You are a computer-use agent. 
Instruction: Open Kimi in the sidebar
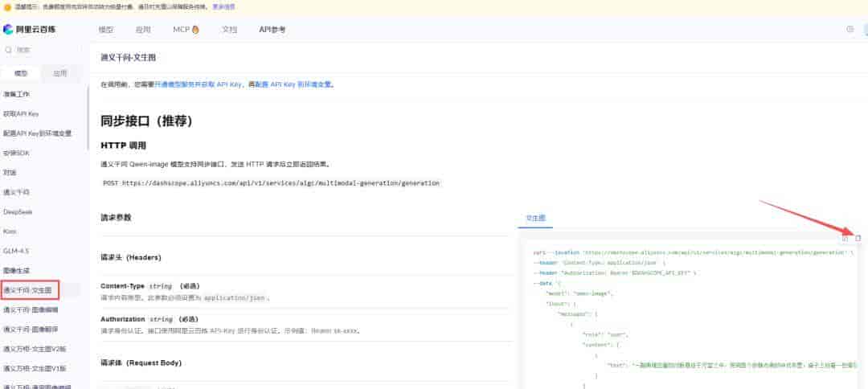(10, 231)
